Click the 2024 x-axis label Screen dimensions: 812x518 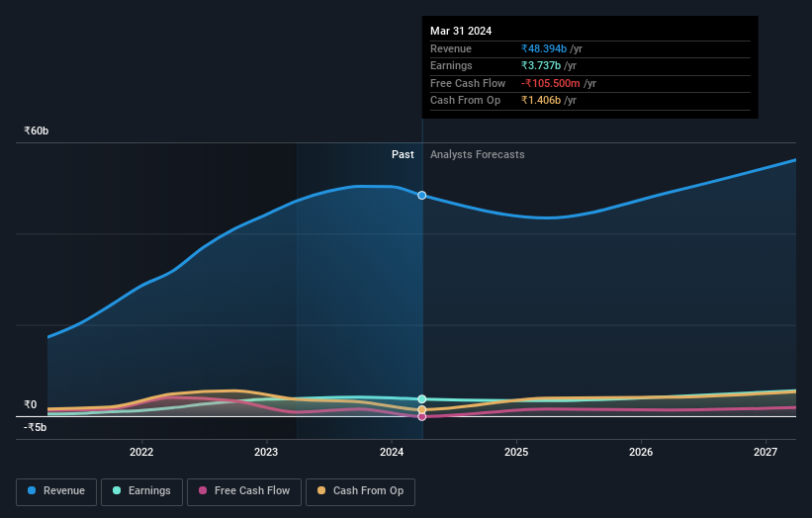[x=392, y=452]
